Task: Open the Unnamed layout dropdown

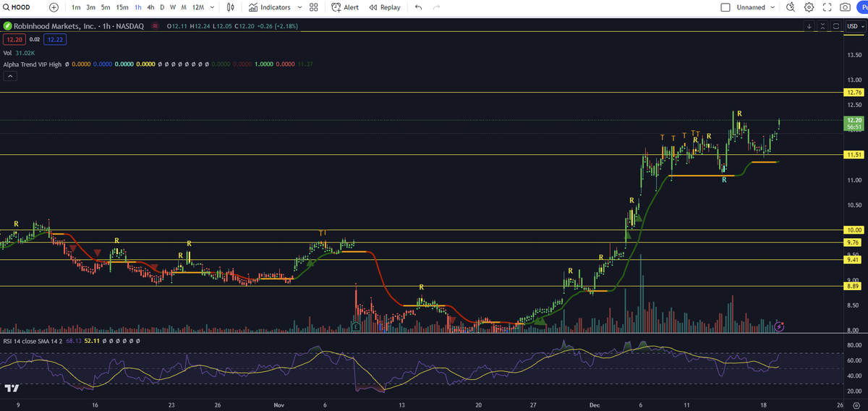Action: [x=757, y=7]
